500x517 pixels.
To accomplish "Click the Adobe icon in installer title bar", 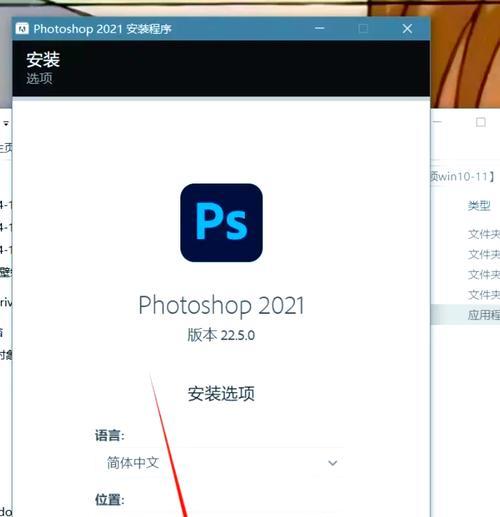I will pos(22,29).
